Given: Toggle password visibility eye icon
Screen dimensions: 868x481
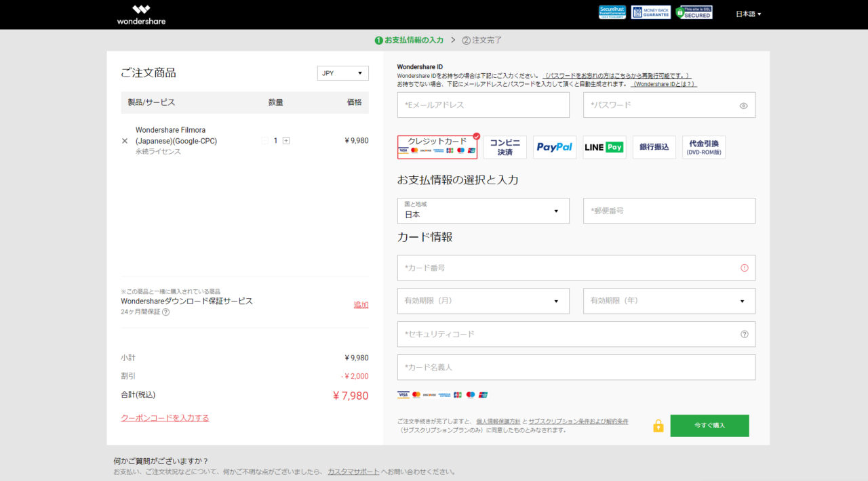Looking at the screenshot, I should [743, 106].
